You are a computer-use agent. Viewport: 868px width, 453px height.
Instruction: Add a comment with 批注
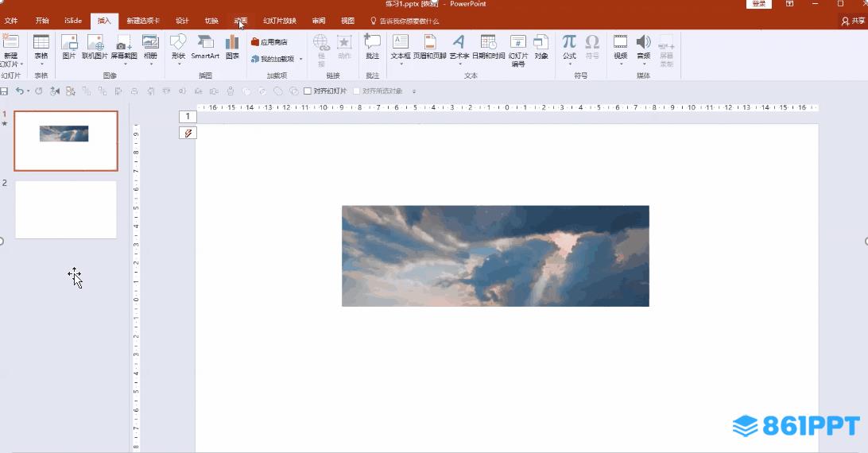[x=372, y=47]
